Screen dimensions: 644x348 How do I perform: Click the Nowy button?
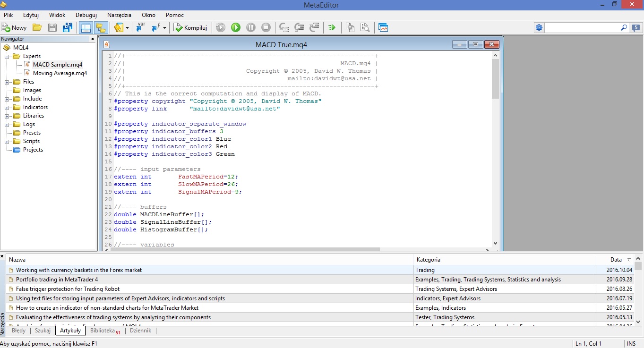pos(14,27)
